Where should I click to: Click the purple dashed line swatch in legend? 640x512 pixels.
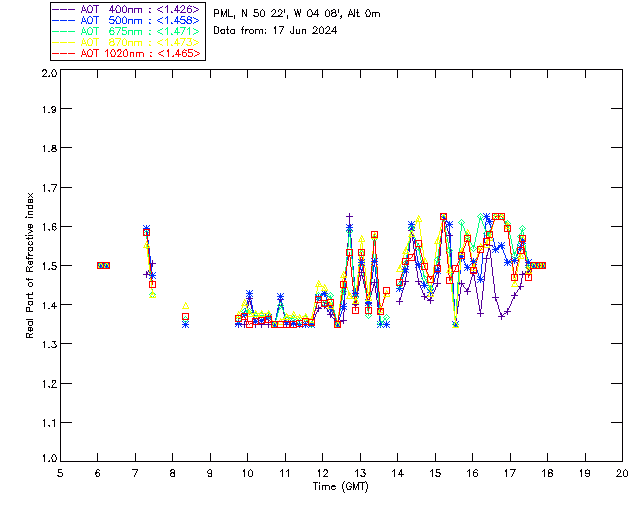point(63,8)
